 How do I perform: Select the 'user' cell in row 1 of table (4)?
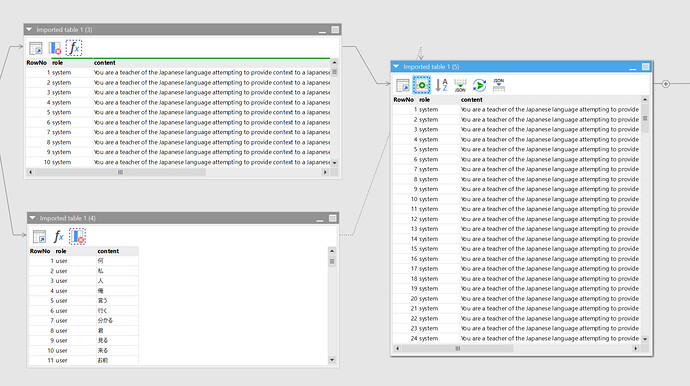(75, 261)
